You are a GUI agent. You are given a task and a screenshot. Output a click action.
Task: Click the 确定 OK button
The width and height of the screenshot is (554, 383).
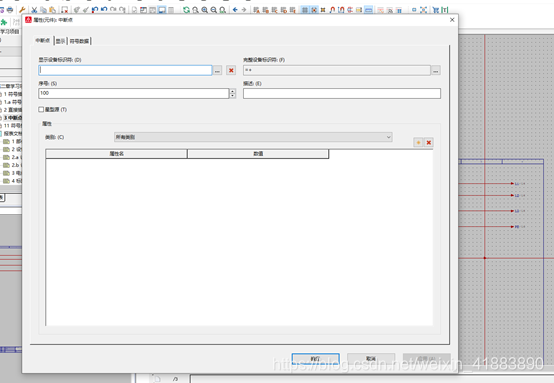point(316,359)
